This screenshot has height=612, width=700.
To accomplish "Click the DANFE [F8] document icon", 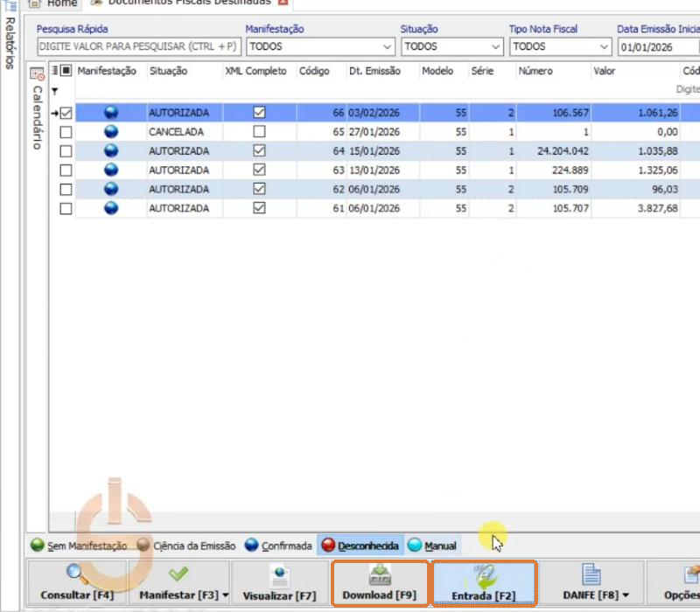I will 591,574.
